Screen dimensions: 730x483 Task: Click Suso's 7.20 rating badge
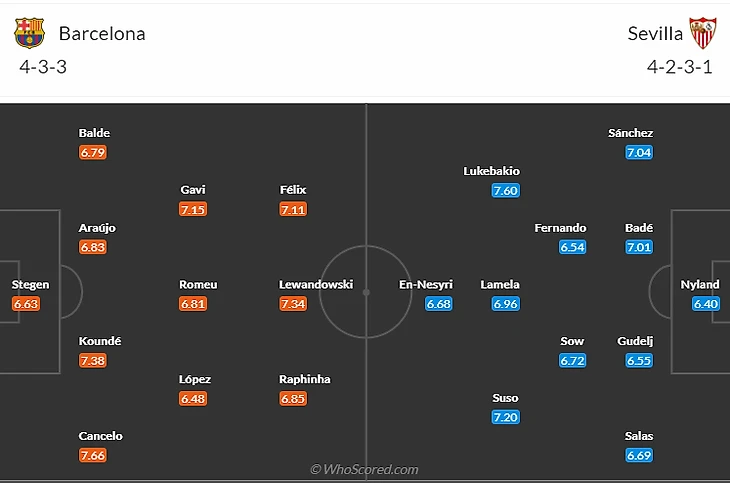click(505, 418)
